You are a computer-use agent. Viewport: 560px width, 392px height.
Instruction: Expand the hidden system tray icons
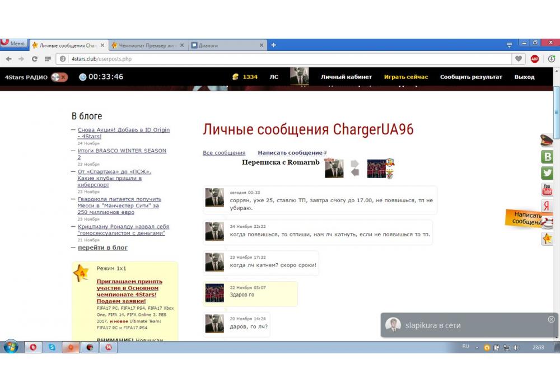(x=477, y=348)
